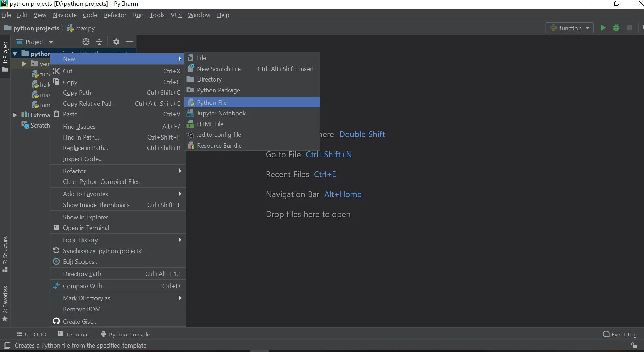Toggle the Favorites side tab
The height and width of the screenshot is (352, 644).
[5, 304]
